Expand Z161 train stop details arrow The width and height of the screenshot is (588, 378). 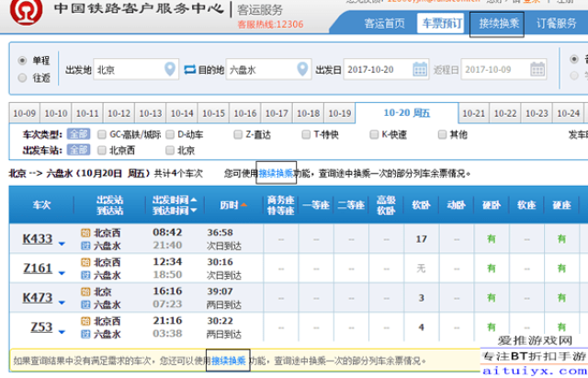[62, 273]
